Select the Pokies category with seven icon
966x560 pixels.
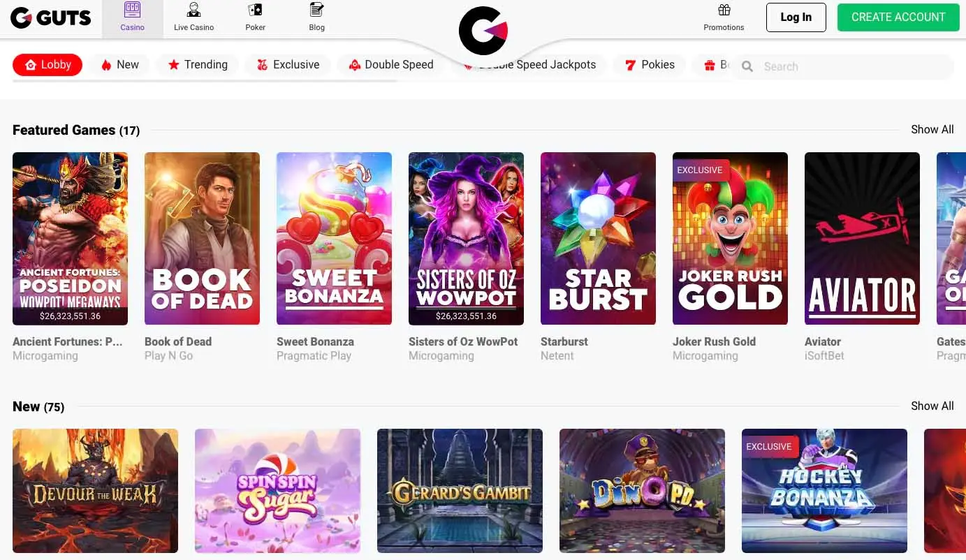(650, 65)
